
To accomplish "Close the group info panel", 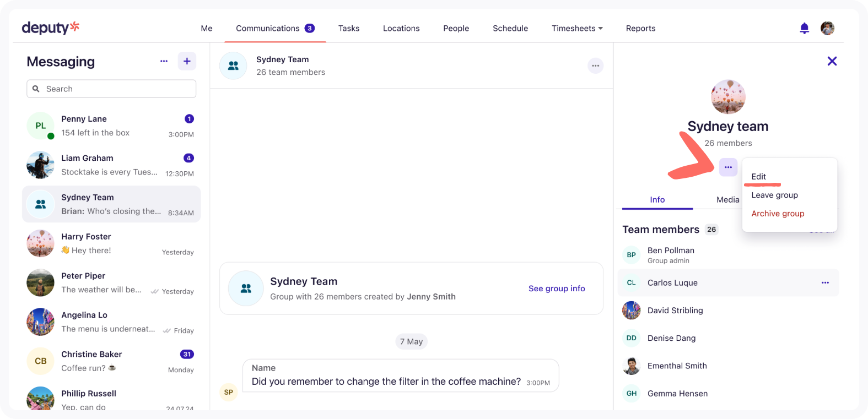I will (x=832, y=61).
